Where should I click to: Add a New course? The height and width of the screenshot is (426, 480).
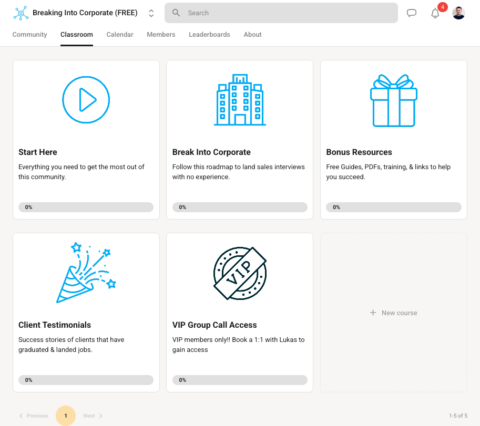394,313
